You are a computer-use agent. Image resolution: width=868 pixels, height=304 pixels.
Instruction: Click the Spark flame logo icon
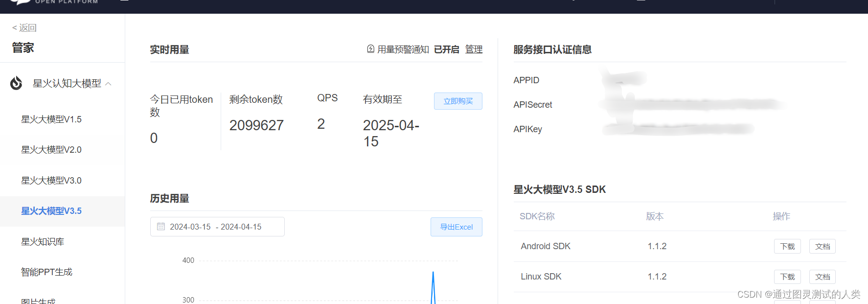pyautogui.click(x=16, y=83)
